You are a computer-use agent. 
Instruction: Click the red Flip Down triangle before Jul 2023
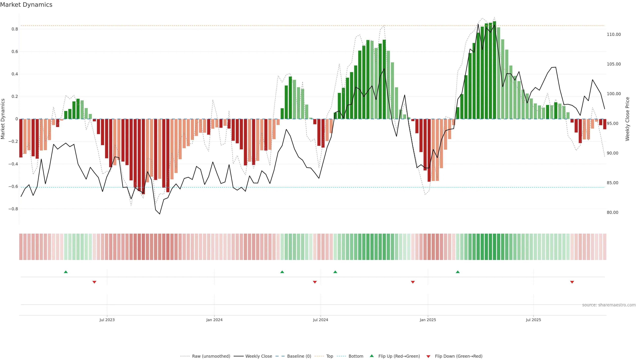pos(94,282)
